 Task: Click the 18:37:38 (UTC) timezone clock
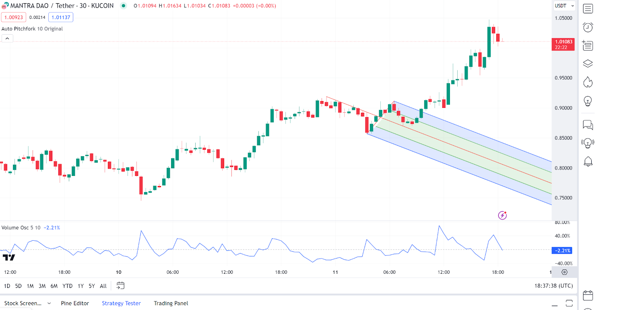(553, 285)
